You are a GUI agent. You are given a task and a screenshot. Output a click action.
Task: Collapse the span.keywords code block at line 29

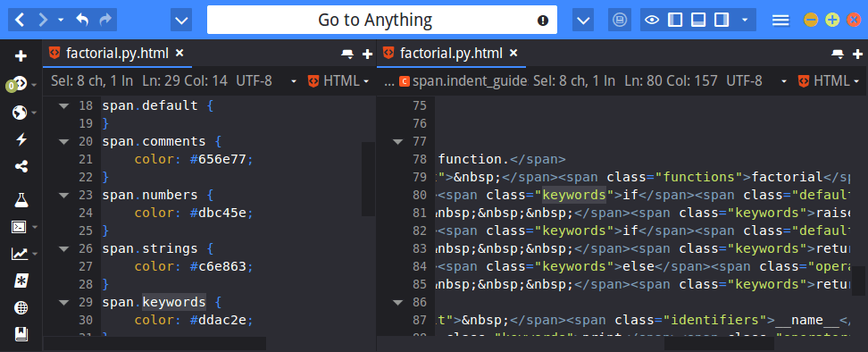coord(63,303)
